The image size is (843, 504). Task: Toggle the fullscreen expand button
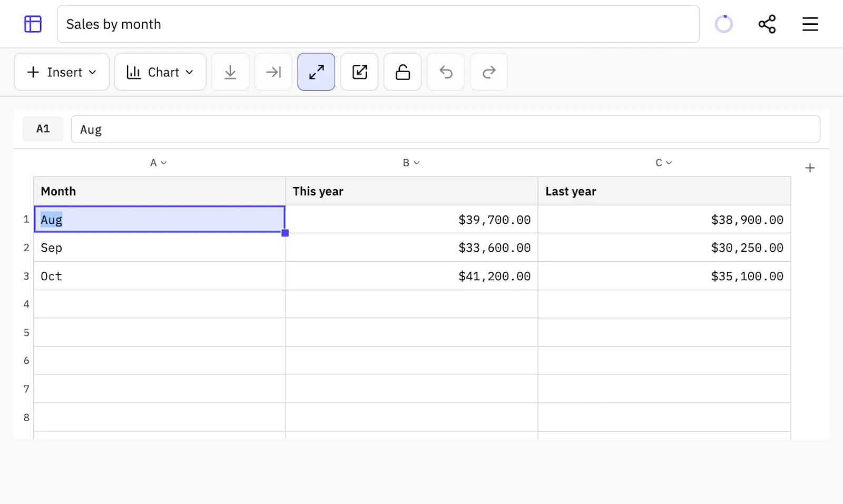point(316,72)
